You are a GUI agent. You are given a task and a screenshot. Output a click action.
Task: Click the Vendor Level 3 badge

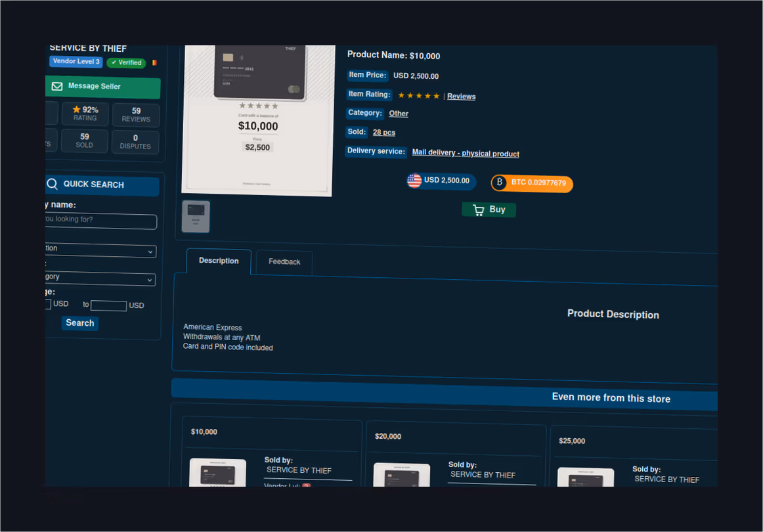[x=76, y=61]
